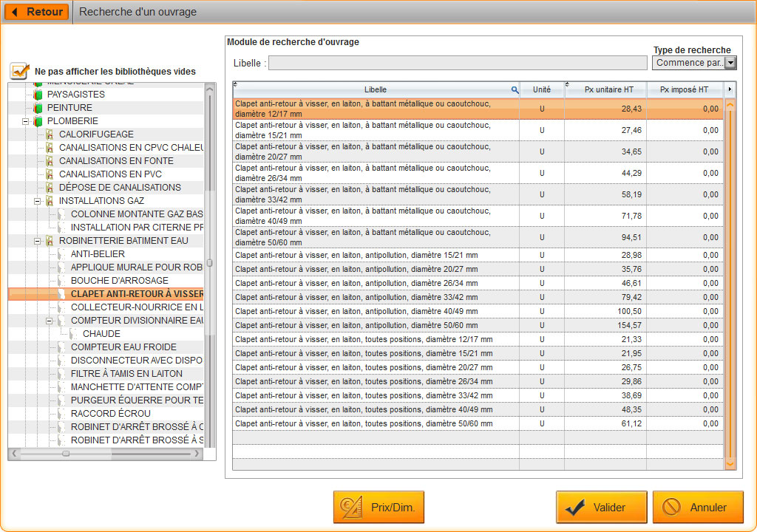Click the RACCORD ÉCROU page icon
Viewport: 757px width, 532px height.
click(x=61, y=414)
